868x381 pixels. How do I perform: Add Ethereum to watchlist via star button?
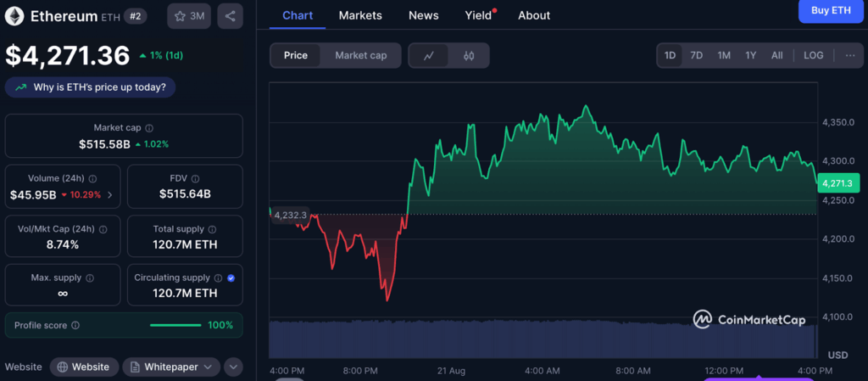tap(189, 16)
